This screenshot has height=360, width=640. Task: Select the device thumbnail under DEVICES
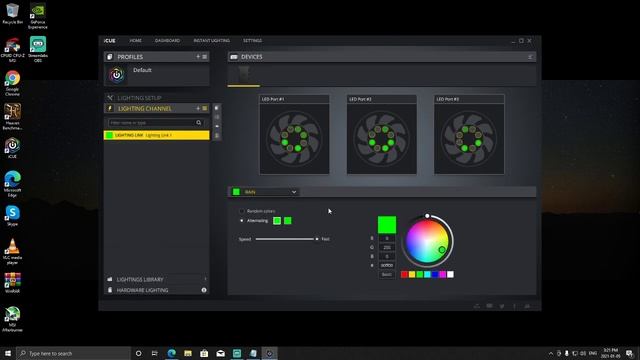point(244,74)
